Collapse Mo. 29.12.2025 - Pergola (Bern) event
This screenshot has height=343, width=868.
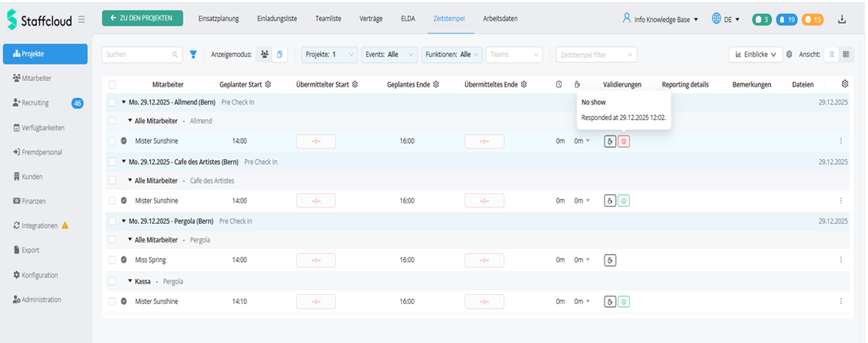pos(124,221)
